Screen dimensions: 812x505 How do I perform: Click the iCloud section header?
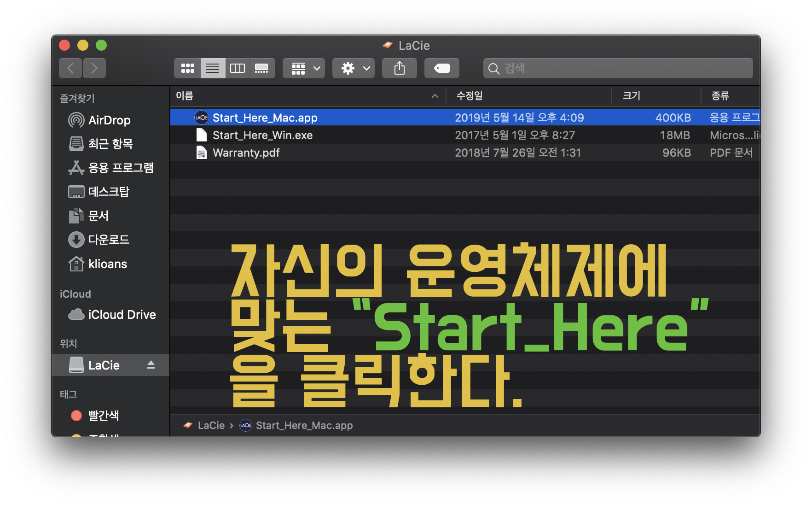tap(75, 294)
